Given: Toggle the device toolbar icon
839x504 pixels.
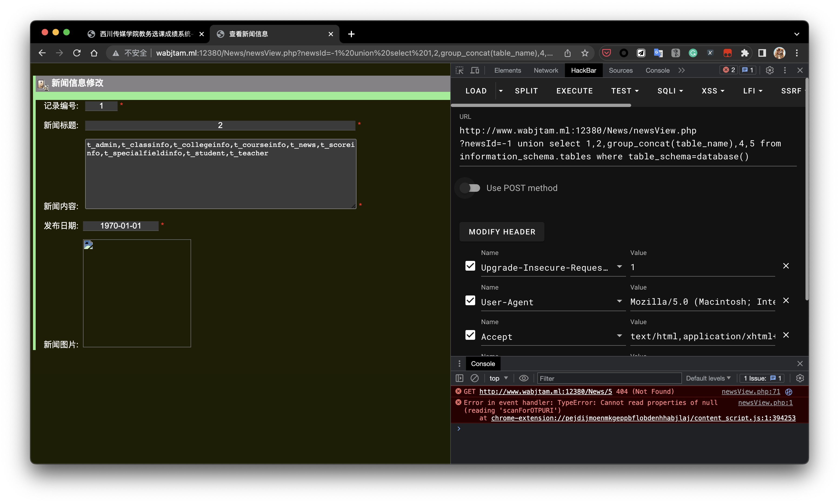Looking at the screenshot, I should point(475,70).
